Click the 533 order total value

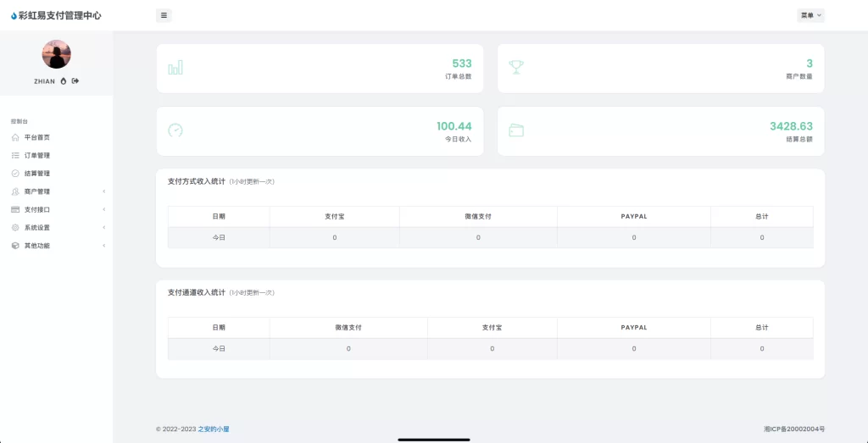point(462,63)
